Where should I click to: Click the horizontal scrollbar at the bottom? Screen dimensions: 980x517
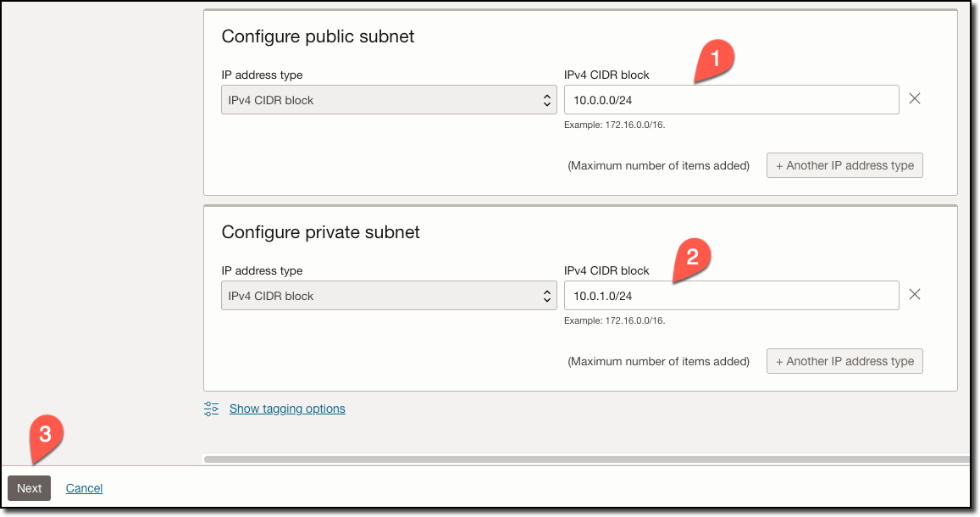(584, 459)
